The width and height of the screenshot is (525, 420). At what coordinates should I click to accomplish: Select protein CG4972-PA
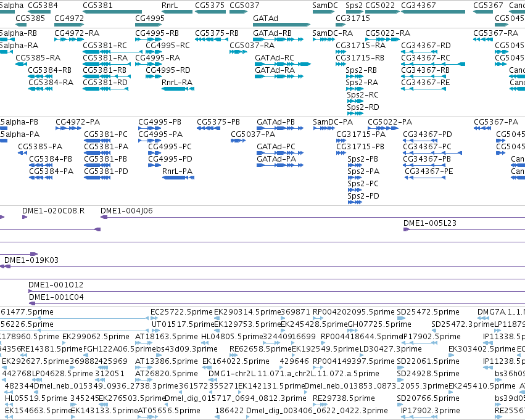78,122
